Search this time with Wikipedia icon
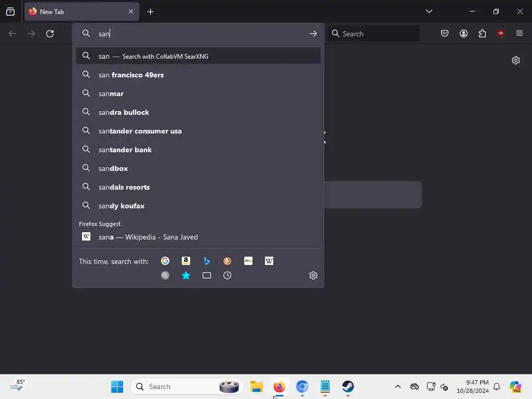 269,261
